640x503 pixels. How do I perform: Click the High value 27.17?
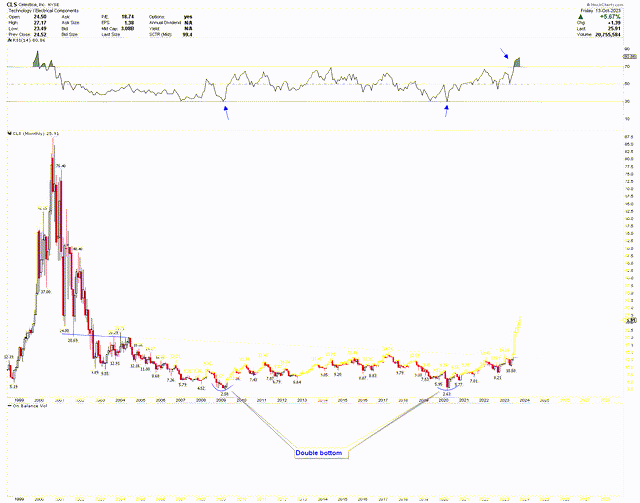coord(40,23)
